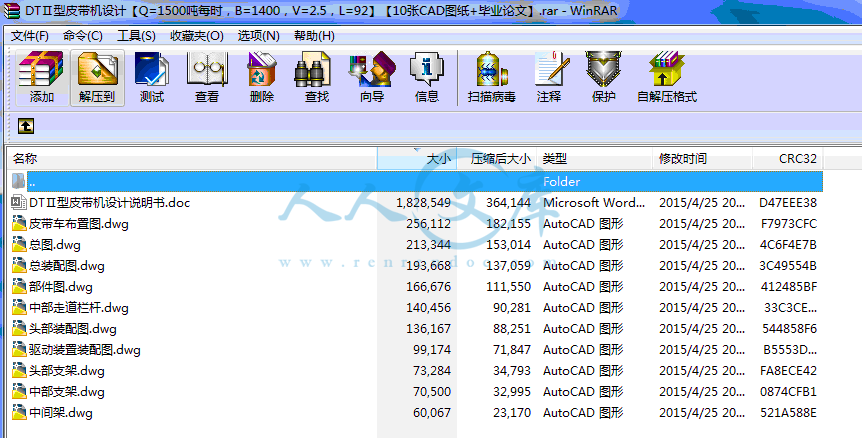Image resolution: width=862 pixels, height=438 pixels.
Task: Click icon next to 部件图.dwg
Action: (x=19, y=286)
